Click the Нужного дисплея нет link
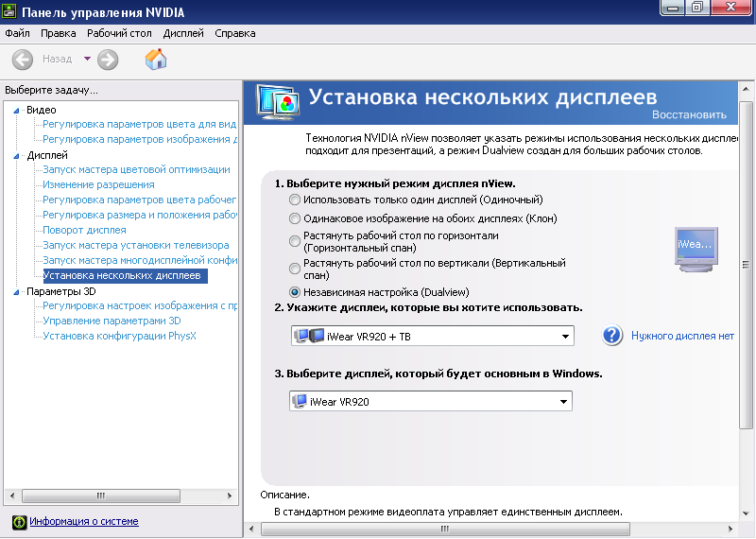Viewport: 756px width, 539px height. coord(682,336)
